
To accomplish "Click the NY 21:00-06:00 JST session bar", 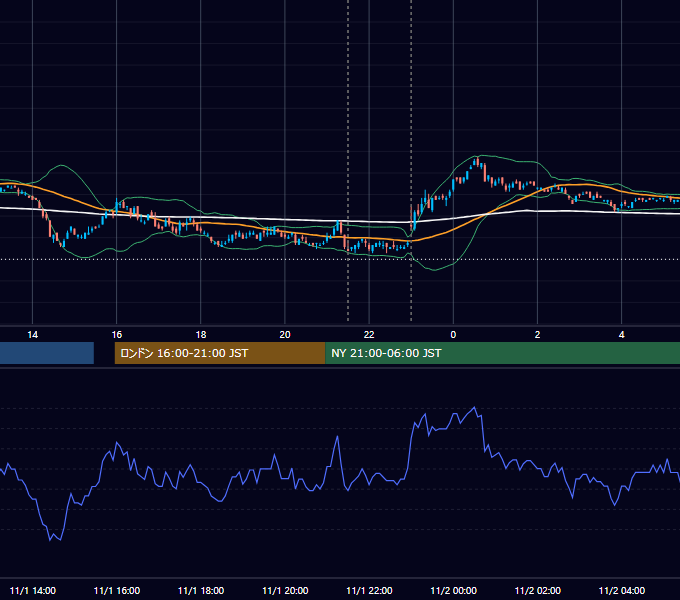I will 502,353.
